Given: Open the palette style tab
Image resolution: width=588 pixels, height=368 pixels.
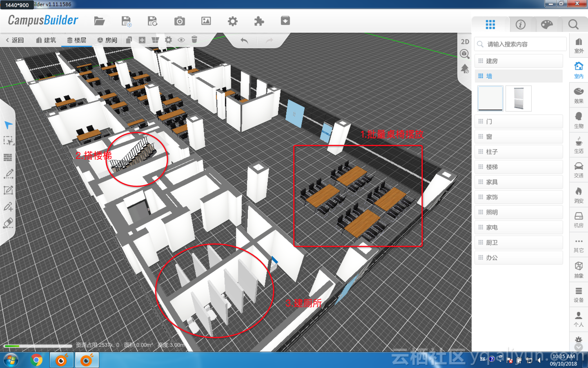Looking at the screenshot, I should (x=547, y=25).
